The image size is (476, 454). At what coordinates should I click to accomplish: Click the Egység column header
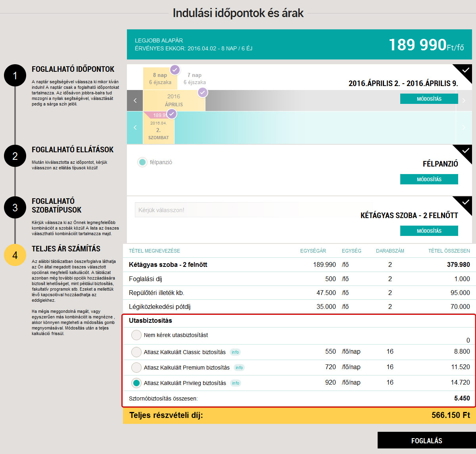tap(351, 251)
